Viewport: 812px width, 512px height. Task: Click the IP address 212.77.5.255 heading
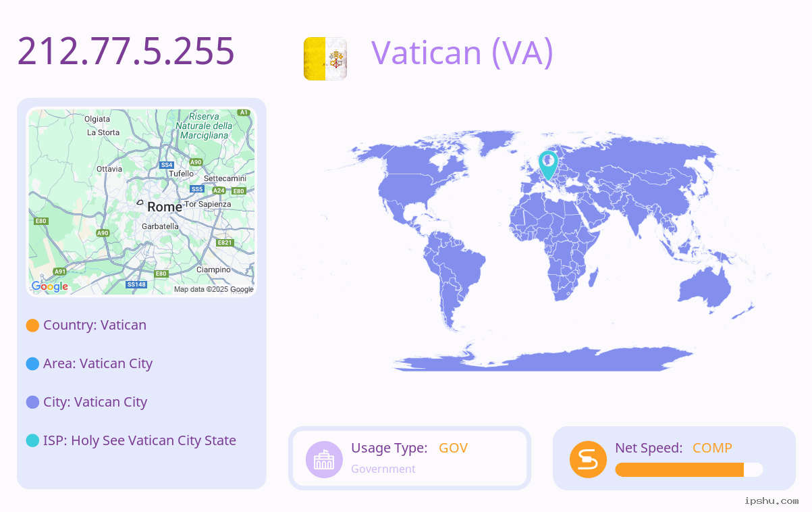(x=126, y=51)
